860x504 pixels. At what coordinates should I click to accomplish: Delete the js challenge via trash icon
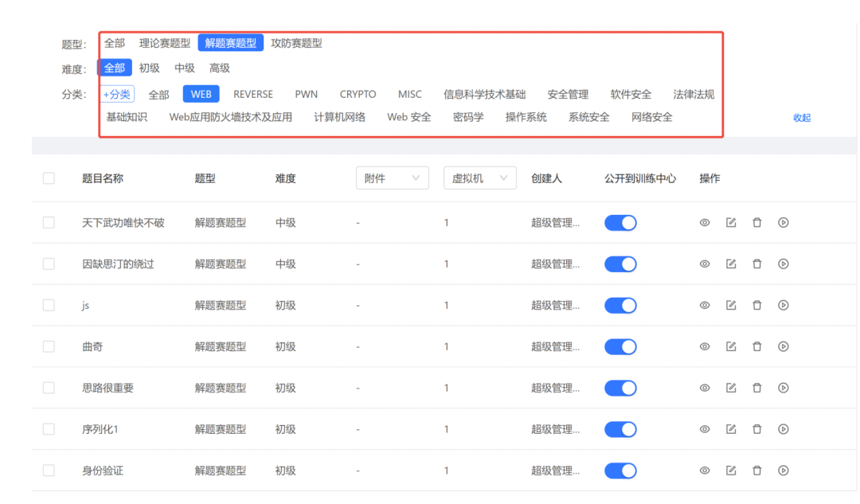point(756,305)
